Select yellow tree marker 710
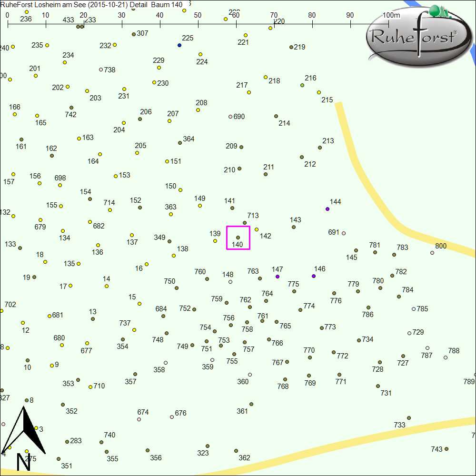 click(90, 387)
